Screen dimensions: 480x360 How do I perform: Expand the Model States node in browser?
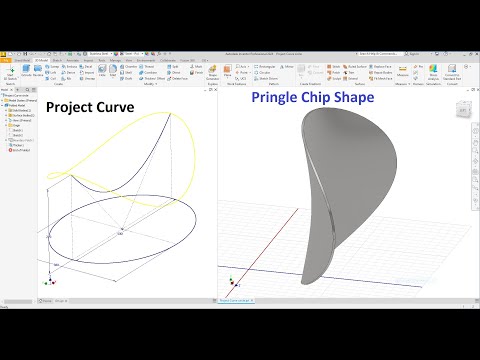pyautogui.click(x=2, y=100)
